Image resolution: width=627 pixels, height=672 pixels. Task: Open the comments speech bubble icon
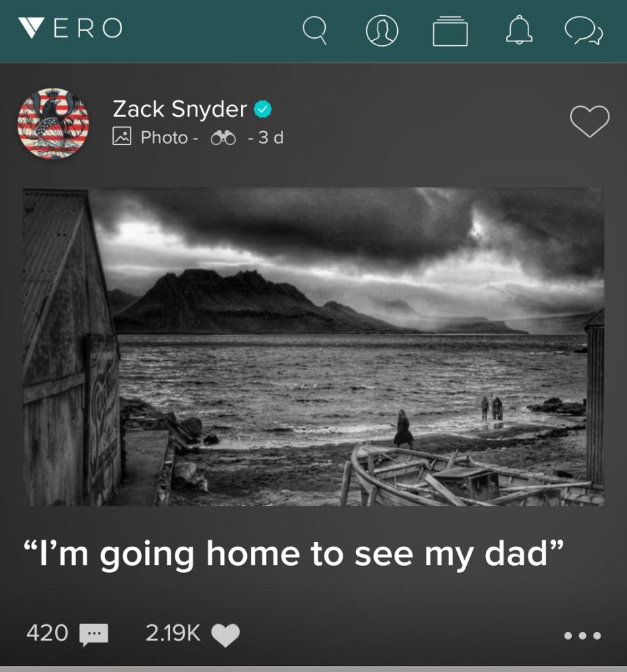pos(94,634)
